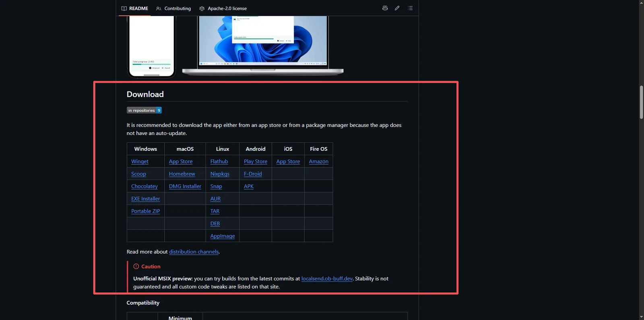Open the Play Store link for Android

(x=256, y=162)
